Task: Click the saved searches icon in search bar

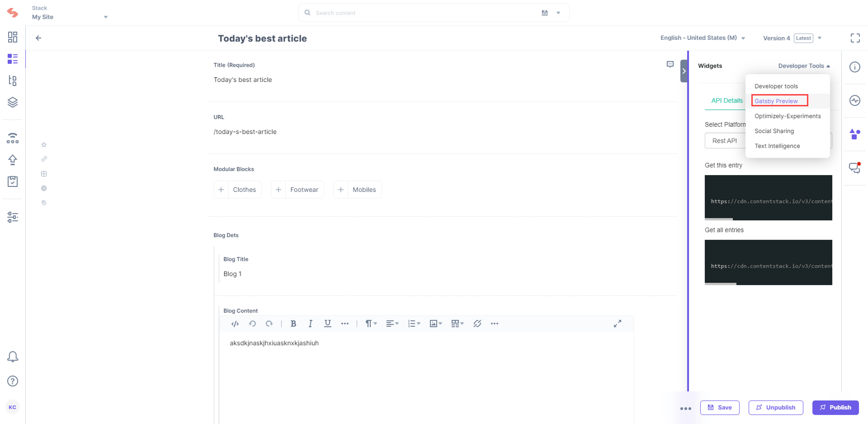Action: tap(545, 13)
